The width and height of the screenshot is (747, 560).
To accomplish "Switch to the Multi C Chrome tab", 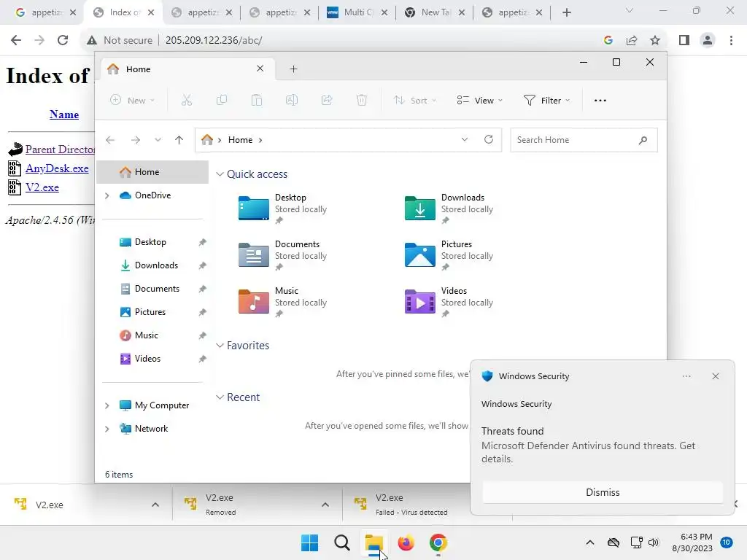I will click(356, 12).
